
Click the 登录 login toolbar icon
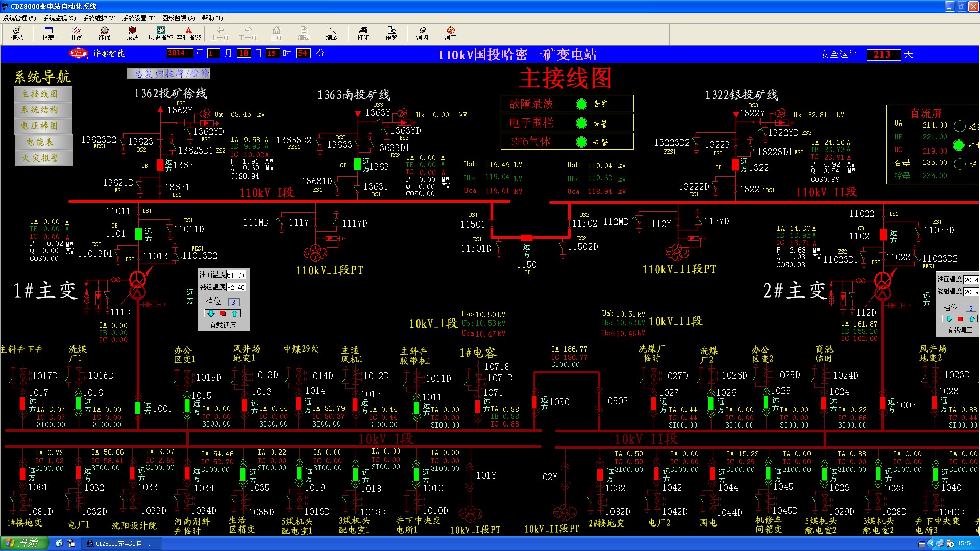click(17, 33)
